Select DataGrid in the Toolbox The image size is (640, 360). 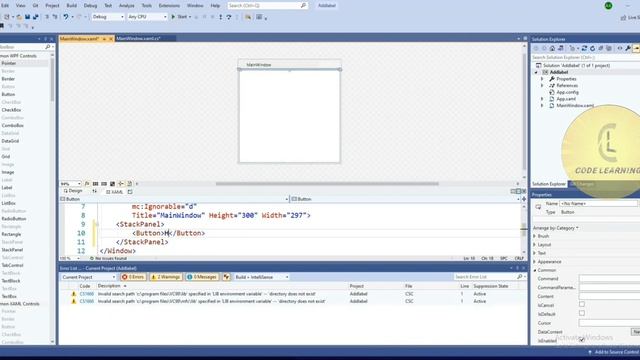pyautogui.click(x=10, y=141)
